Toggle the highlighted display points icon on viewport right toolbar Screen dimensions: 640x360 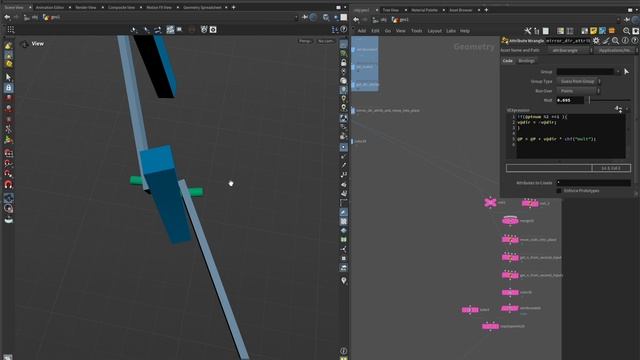pos(344,147)
